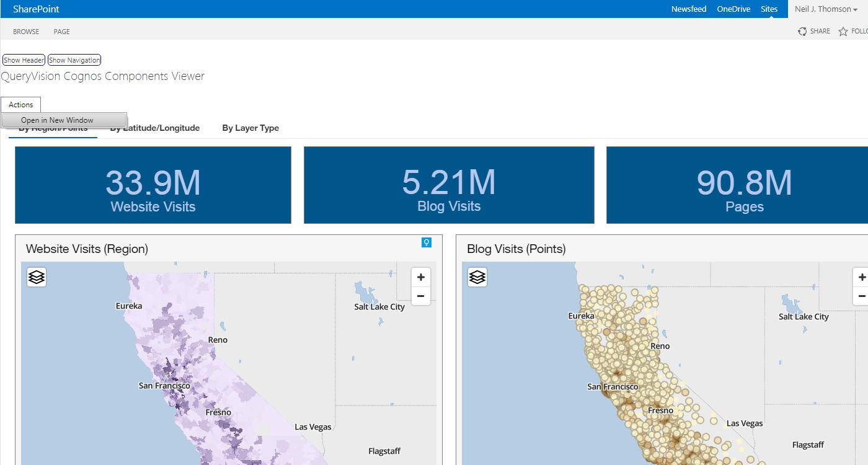This screenshot has height=465, width=868.
Task: Zoom out on the Website Visits map
Action: tap(421, 296)
